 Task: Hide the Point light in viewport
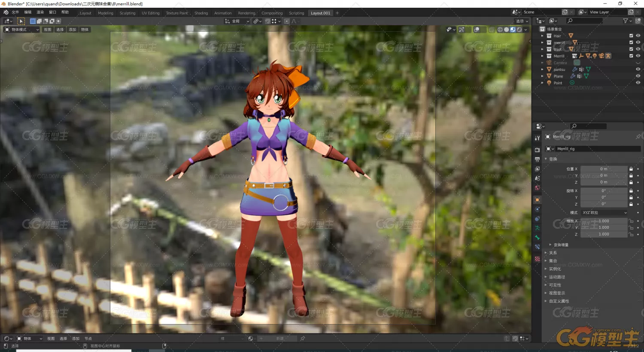click(638, 83)
